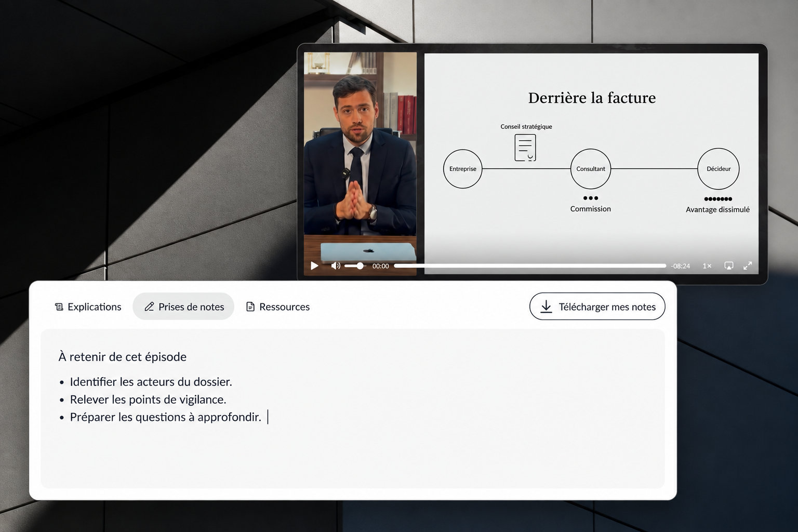Click the Décideur circle on the slide
This screenshot has height=532, width=798.
719,169
